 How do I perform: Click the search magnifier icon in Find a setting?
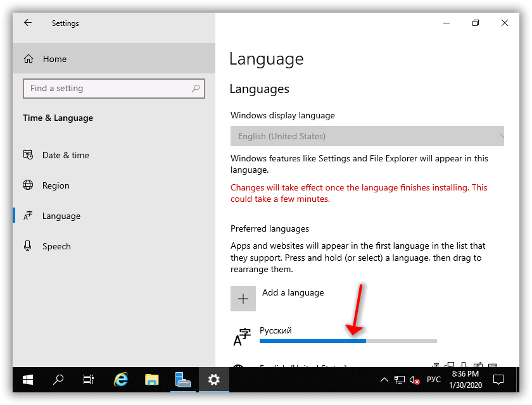point(196,89)
